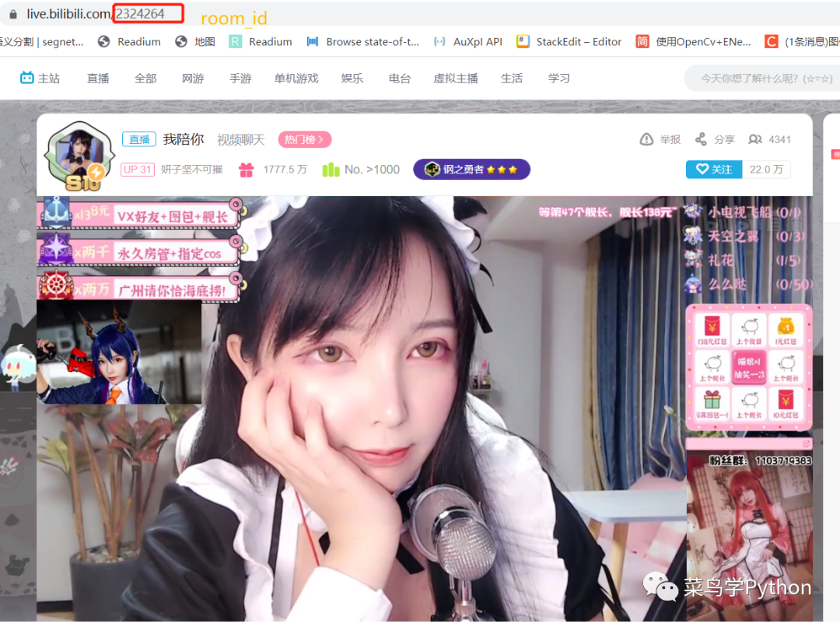Click the 粉丝群 1103719383 text
840x627 pixels.
pyautogui.click(x=760, y=461)
